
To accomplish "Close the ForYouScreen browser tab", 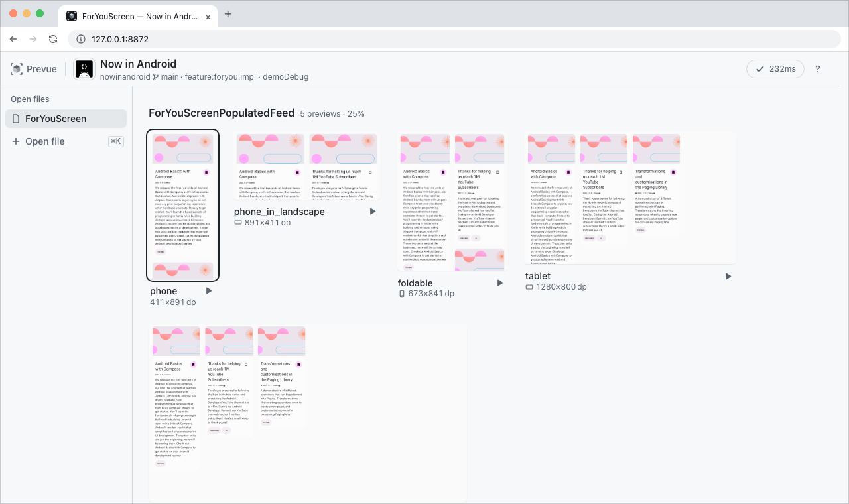I will (208, 16).
